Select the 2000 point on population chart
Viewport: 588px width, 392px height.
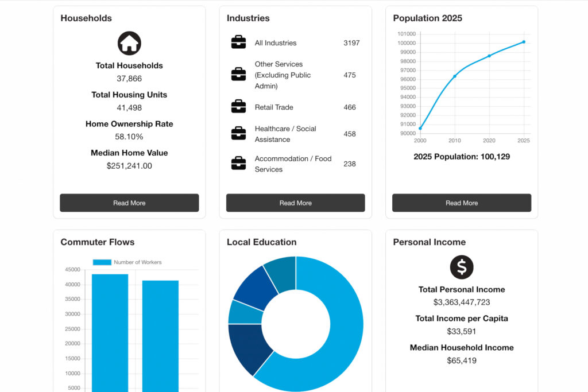(420, 128)
